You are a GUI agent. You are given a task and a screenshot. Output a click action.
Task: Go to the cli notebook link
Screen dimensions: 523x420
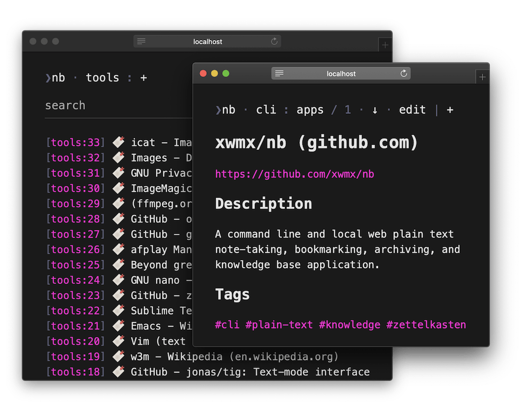click(x=266, y=110)
